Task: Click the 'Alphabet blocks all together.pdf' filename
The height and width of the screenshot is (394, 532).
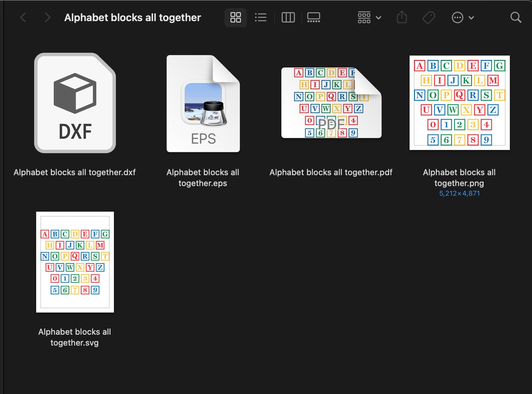Action: (x=331, y=172)
